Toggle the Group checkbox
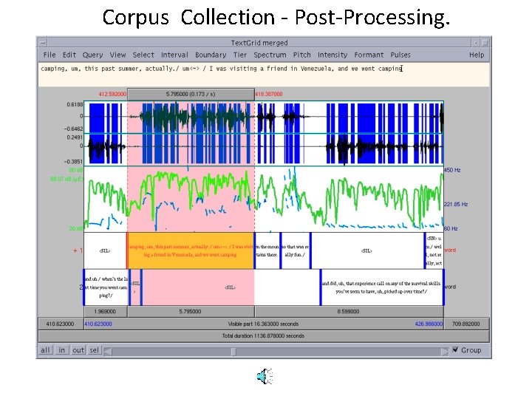Viewport: 532px width, 399px height. point(455,349)
